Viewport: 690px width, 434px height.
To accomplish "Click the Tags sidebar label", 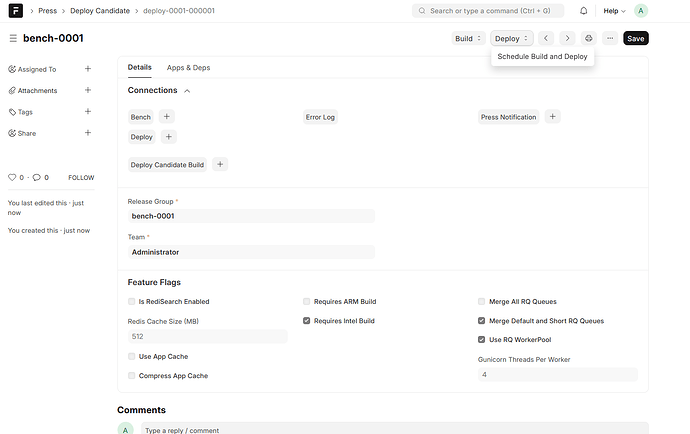I will [x=25, y=112].
